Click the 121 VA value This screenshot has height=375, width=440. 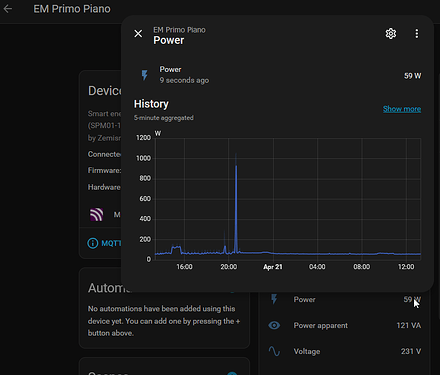(x=409, y=325)
